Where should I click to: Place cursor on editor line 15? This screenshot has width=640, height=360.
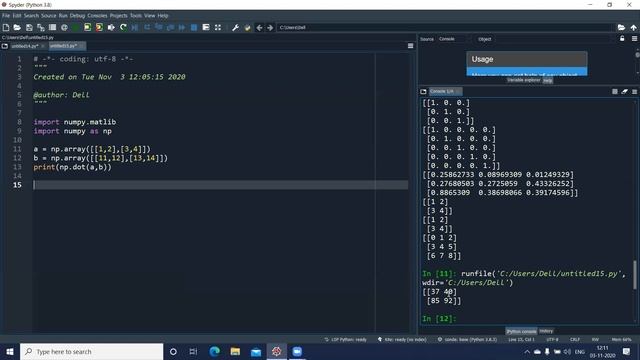click(x=220, y=185)
